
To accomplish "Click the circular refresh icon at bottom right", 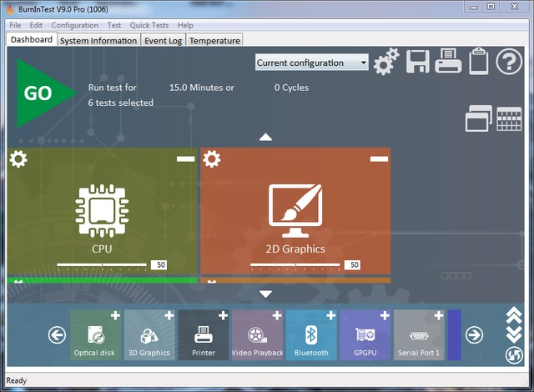I will pyautogui.click(x=515, y=354).
